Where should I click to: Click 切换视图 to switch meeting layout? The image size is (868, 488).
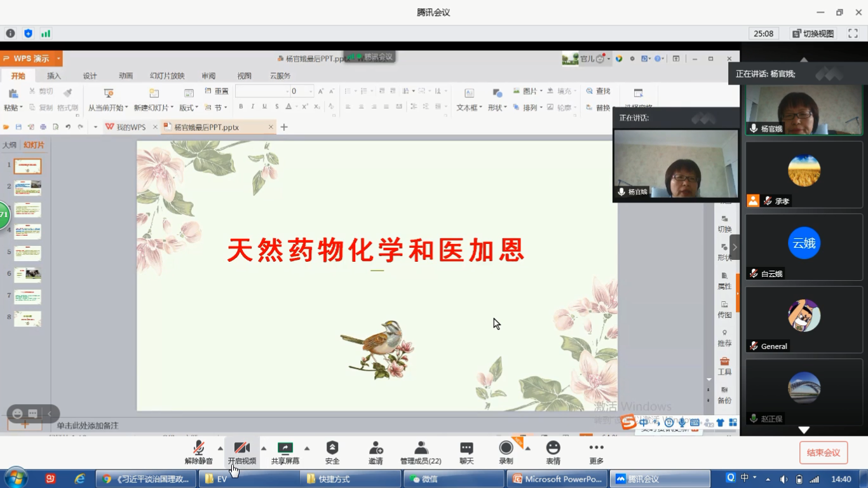[x=813, y=34]
